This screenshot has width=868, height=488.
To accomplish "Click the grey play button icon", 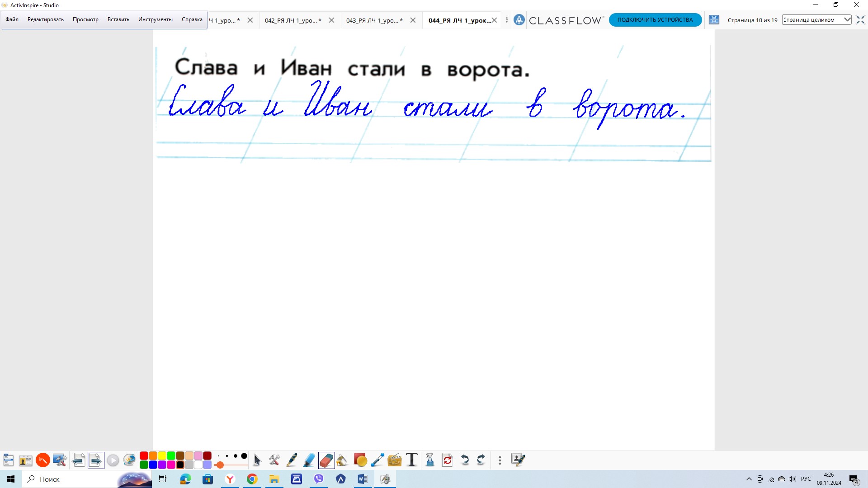I will click(x=113, y=460).
